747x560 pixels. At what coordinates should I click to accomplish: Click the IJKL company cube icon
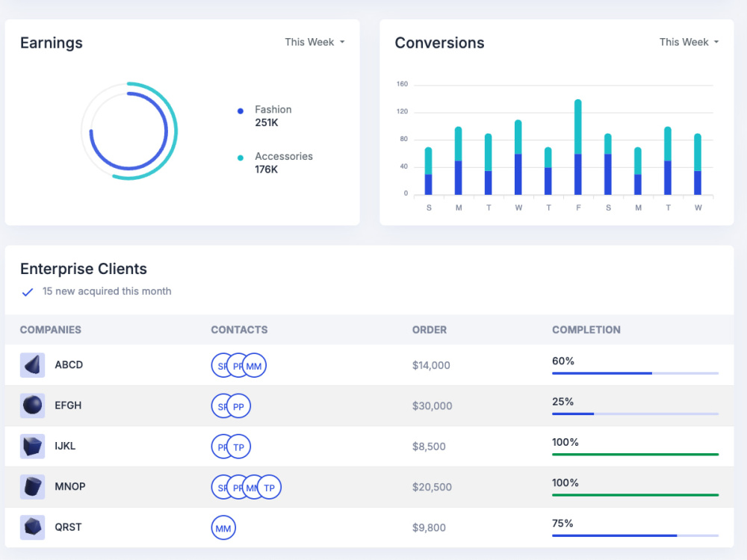click(x=32, y=447)
